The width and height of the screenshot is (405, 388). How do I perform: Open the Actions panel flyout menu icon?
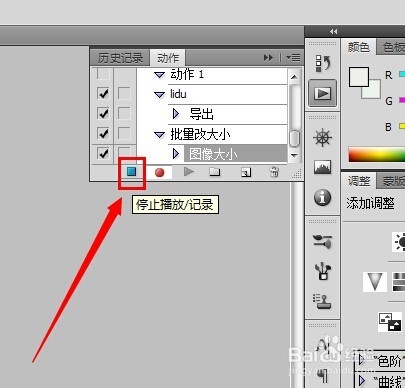click(293, 58)
